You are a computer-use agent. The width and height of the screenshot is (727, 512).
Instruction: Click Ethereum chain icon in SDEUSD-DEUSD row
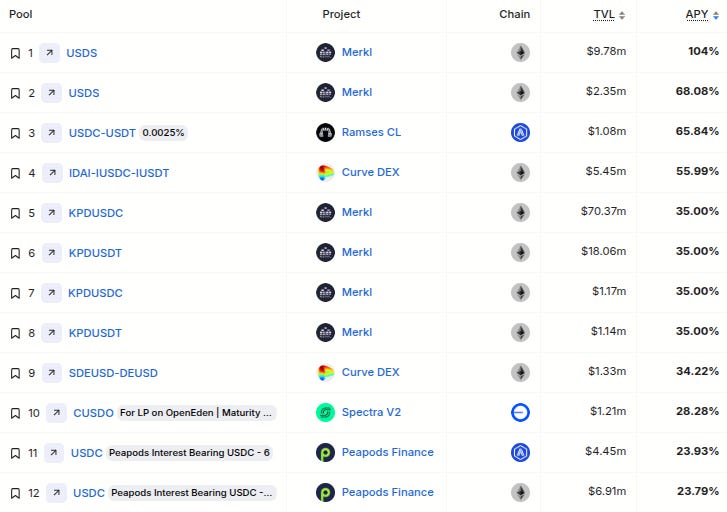click(x=520, y=372)
